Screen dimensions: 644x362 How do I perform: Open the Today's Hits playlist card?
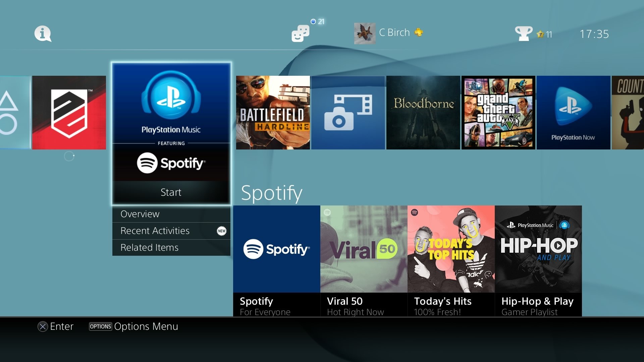(451, 261)
